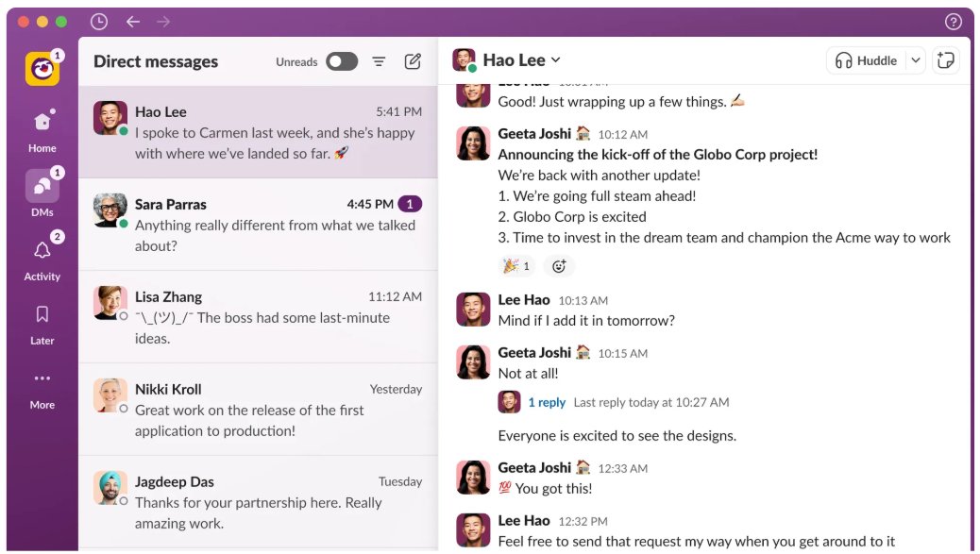This screenshot has height=554, width=980.
Task: Add emoji reaction to Geeta's announcement
Action: [560, 265]
